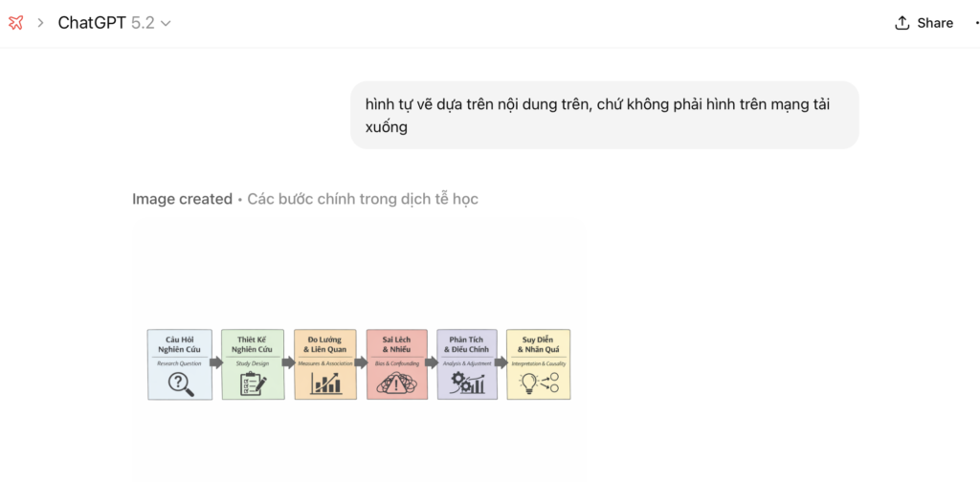Expand the sidebar using the right chevron
Viewport: 980px width, 482px height.
coord(41,23)
